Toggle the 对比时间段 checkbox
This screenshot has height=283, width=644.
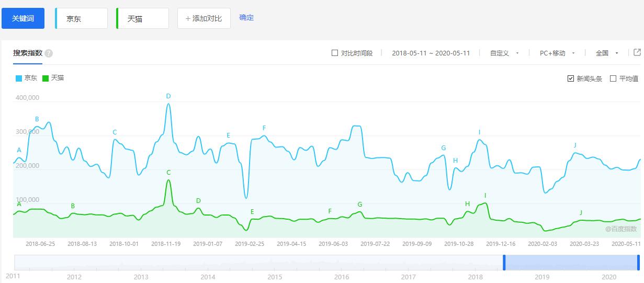tap(335, 53)
